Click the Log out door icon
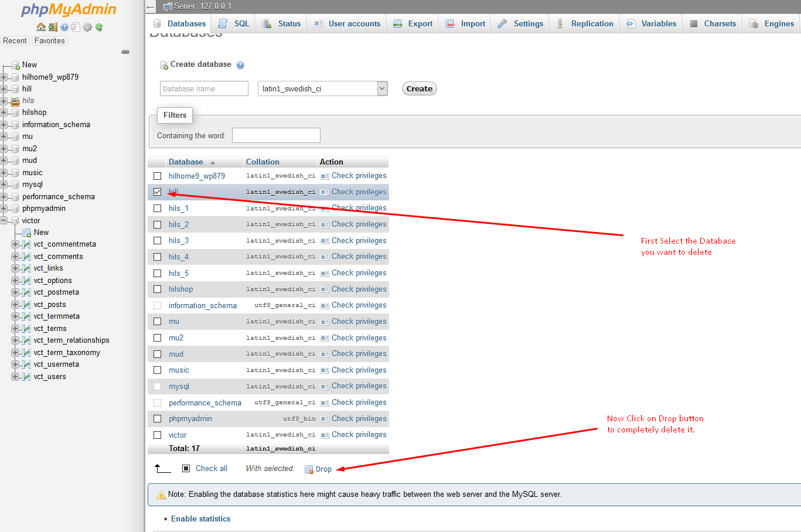The height and width of the screenshot is (532, 801). point(53,27)
